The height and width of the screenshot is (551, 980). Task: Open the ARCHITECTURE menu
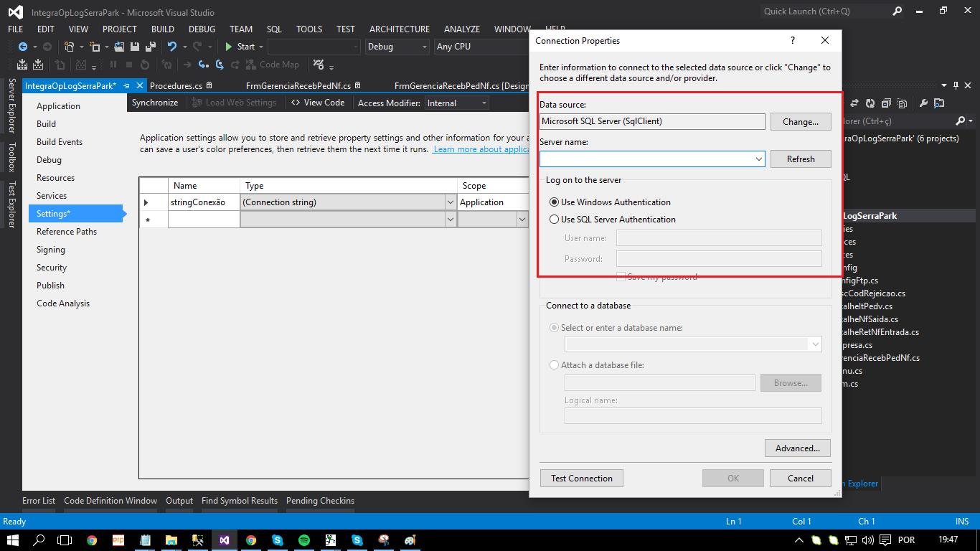400,29
